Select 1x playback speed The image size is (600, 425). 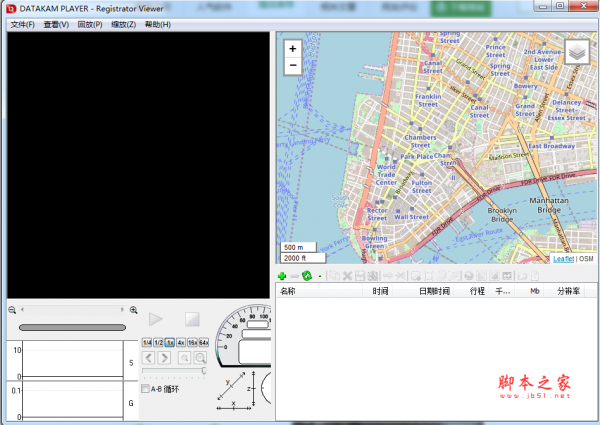coord(170,343)
